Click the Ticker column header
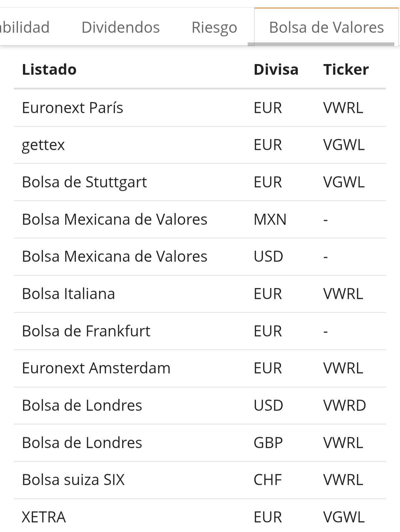400x532 pixels. (x=346, y=70)
